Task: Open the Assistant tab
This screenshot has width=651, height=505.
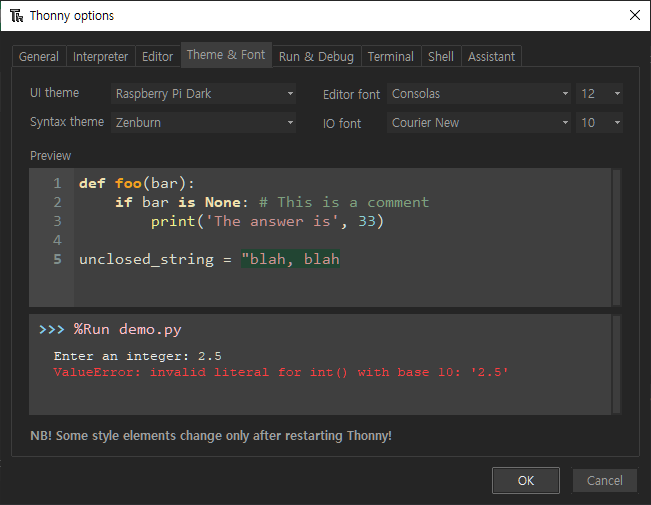Action: 491,57
